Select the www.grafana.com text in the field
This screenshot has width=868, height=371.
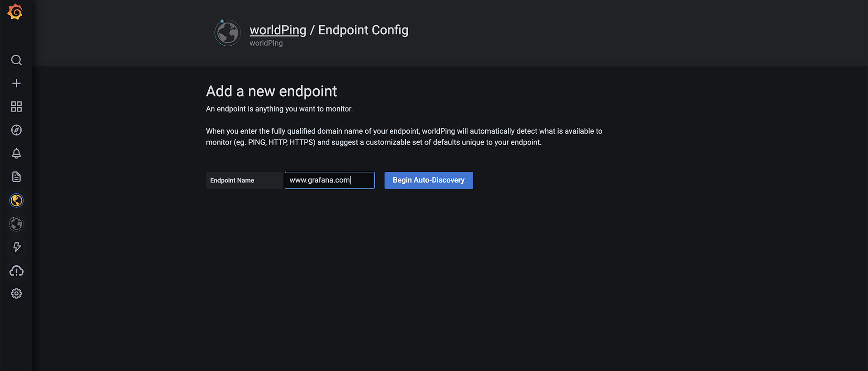click(x=319, y=180)
